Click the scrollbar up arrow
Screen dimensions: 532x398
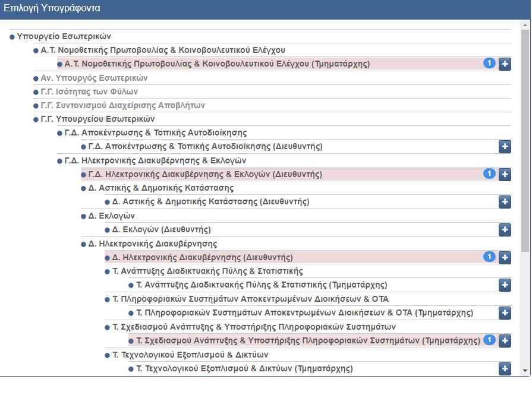[525, 25]
